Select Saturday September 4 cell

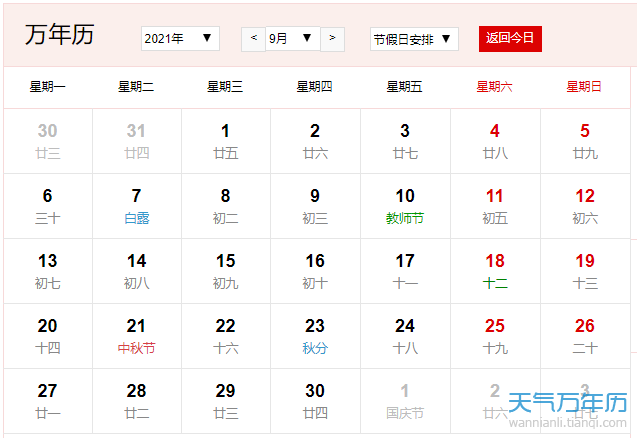point(495,141)
